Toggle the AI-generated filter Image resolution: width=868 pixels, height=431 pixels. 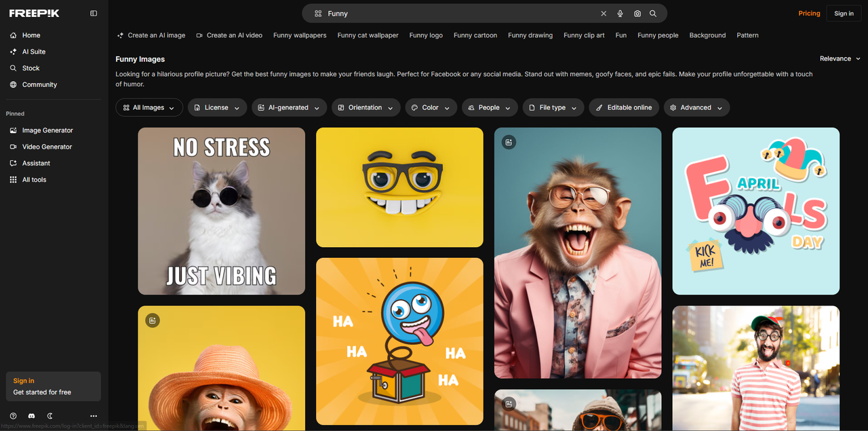point(289,107)
